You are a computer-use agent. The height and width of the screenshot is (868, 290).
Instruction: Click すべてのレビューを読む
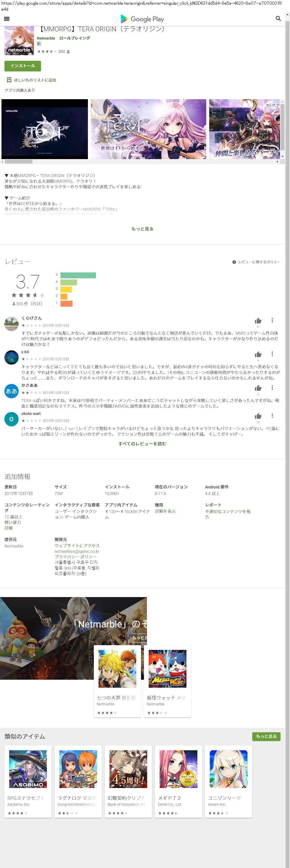click(x=142, y=444)
